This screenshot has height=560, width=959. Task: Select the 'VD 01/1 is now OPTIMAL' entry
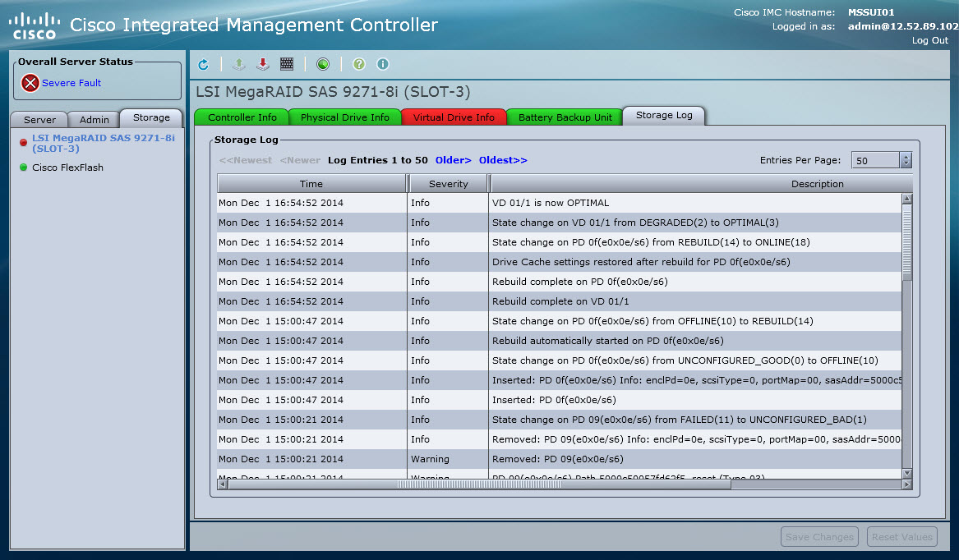(560, 203)
